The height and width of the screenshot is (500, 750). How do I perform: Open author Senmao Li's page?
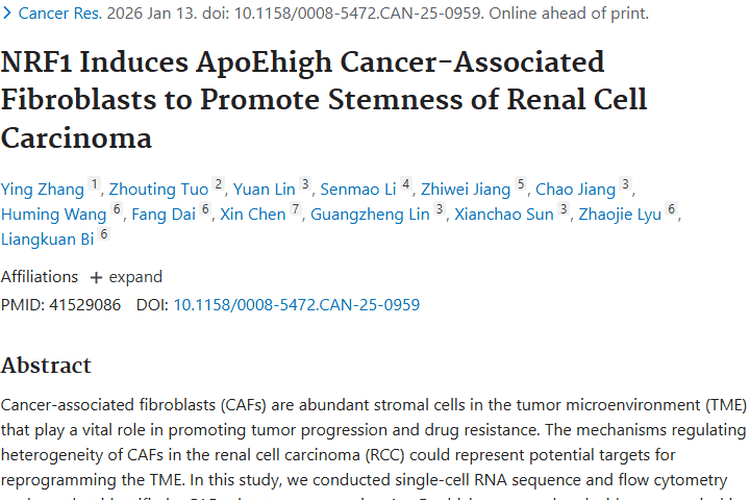[356, 189]
